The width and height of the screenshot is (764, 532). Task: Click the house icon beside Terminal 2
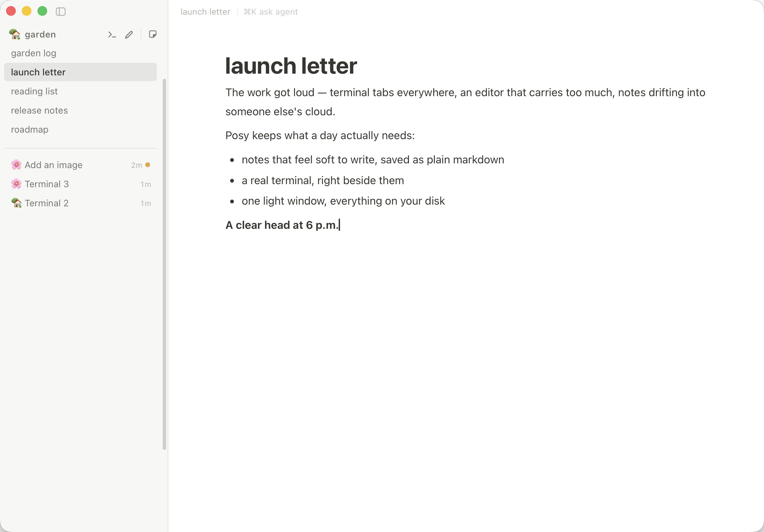[x=16, y=203]
